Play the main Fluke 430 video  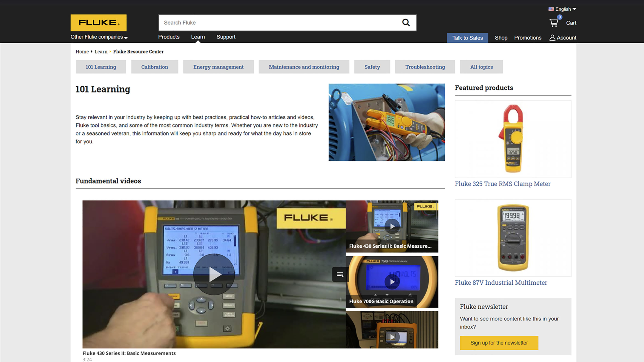[214, 274]
